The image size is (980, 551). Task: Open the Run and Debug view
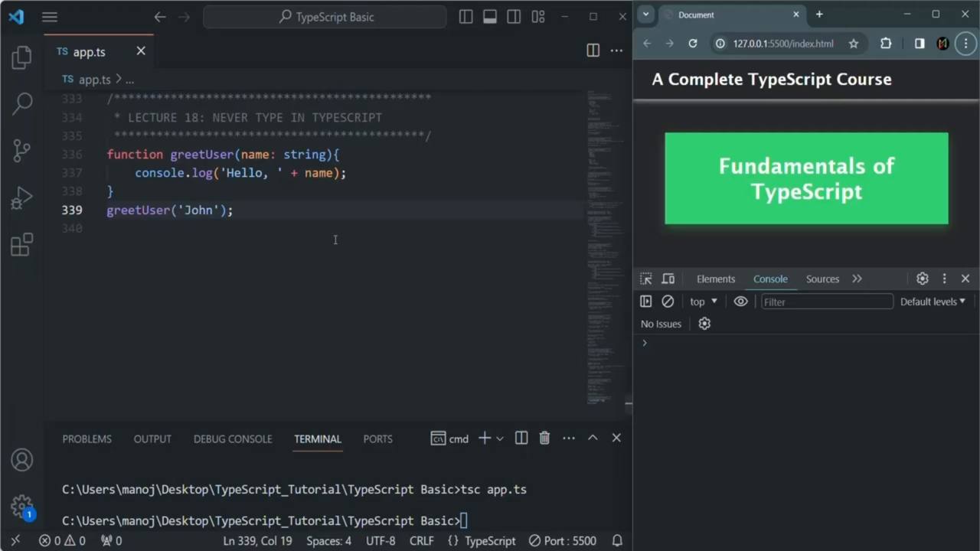point(22,198)
